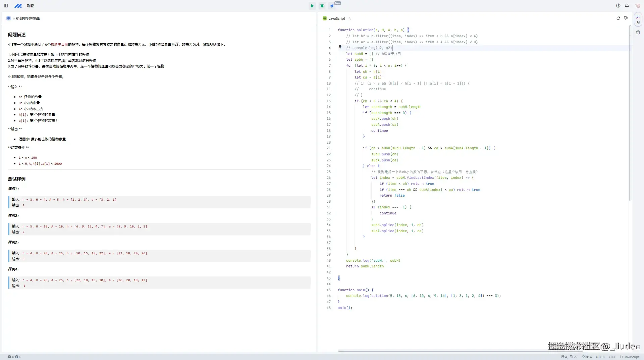Go to line via 行 4, 列 27 indicator
644x360 pixels.
[569, 357]
